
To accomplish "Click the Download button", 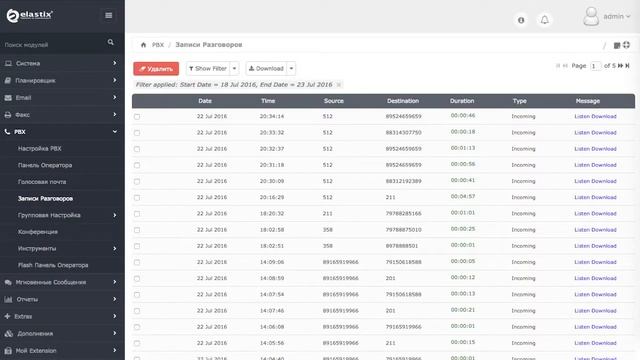I will pyautogui.click(x=267, y=69).
